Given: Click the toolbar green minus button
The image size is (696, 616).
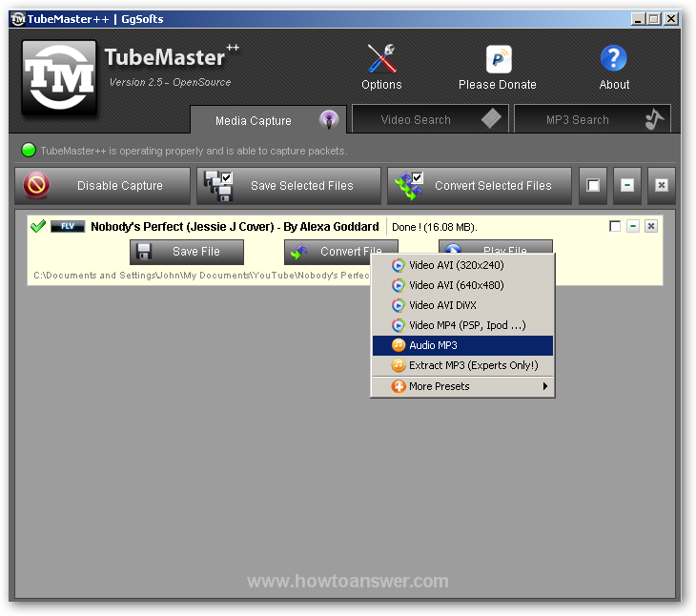Looking at the screenshot, I should [x=627, y=186].
